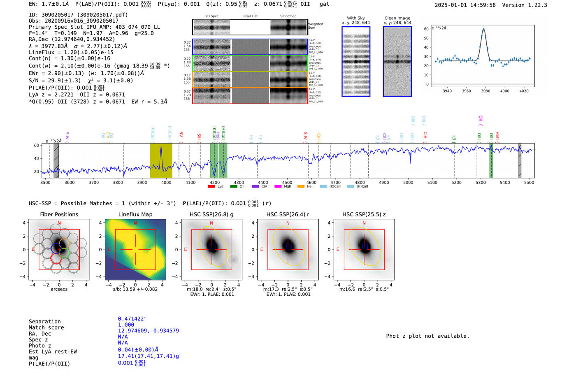Select the CIV purple legend swatch
This screenshot has height=392, width=576.
[x=255, y=187]
